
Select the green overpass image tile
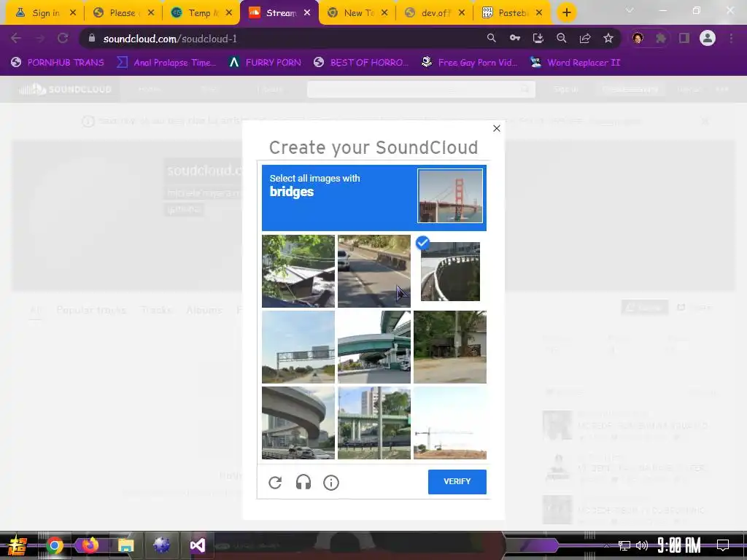pos(374,346)
